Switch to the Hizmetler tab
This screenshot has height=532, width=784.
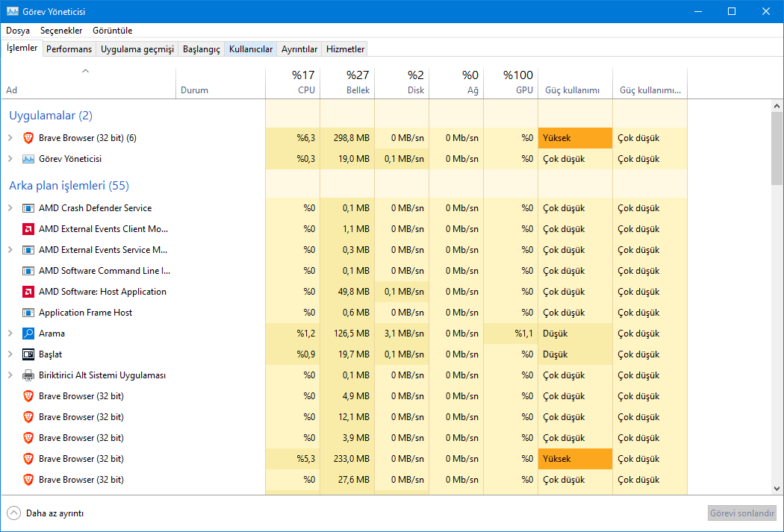click(345, 49)
